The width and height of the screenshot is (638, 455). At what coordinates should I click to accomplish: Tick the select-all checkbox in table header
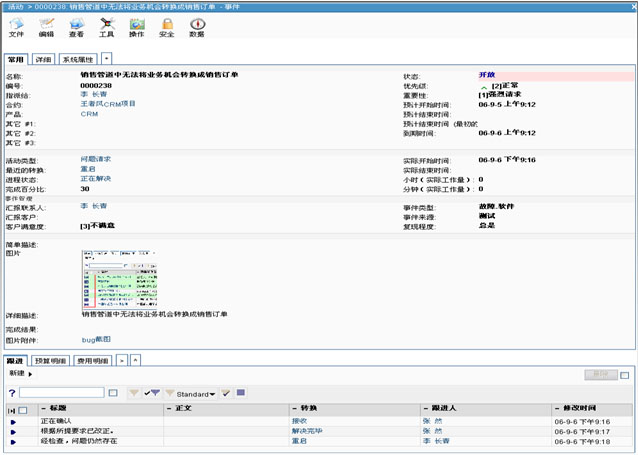[25, 410]
